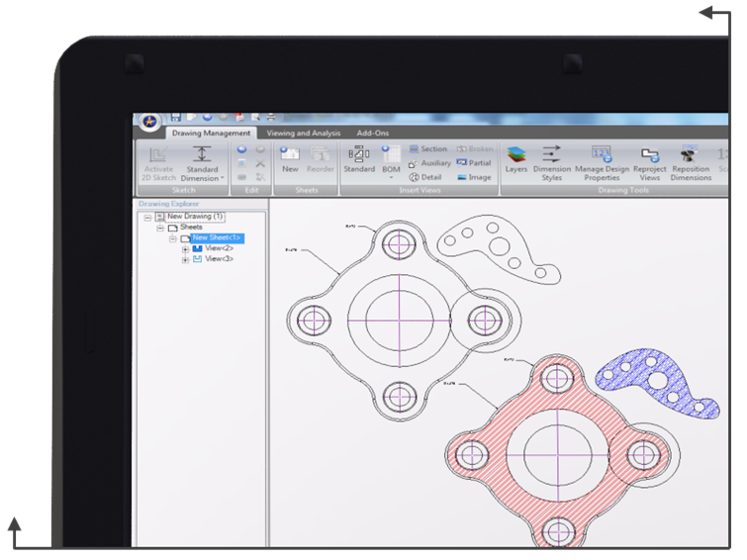The width and height of the screenshot is (747, 560).
Task: Open the Standard Dimension dropdown arrow
Action: click(x=222, y=178)
